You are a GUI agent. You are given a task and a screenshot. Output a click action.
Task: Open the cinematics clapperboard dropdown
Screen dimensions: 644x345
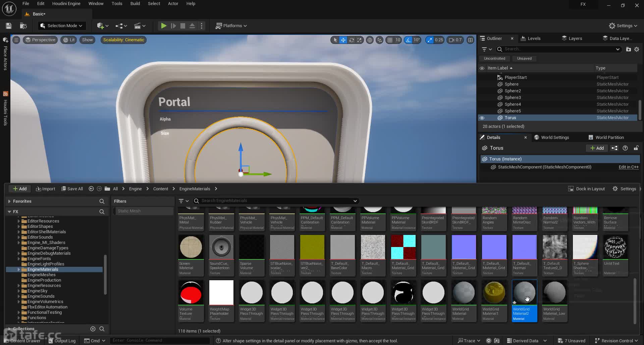click(x=140, y=26)
